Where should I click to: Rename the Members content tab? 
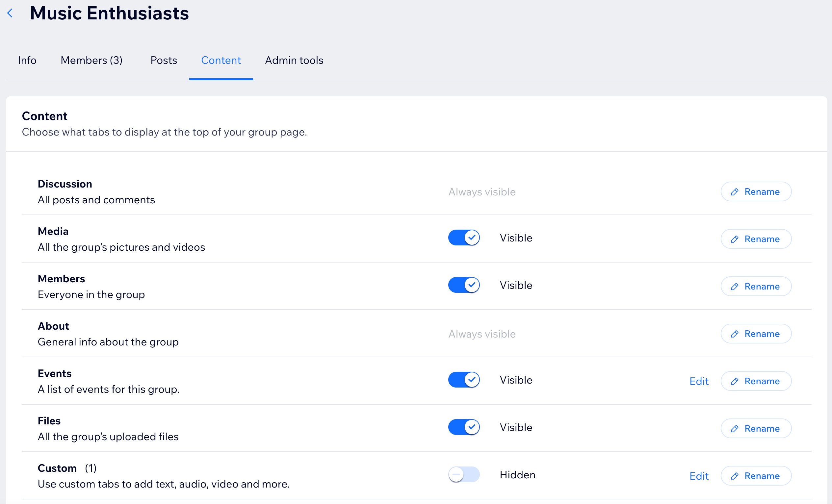click(755, 286)
